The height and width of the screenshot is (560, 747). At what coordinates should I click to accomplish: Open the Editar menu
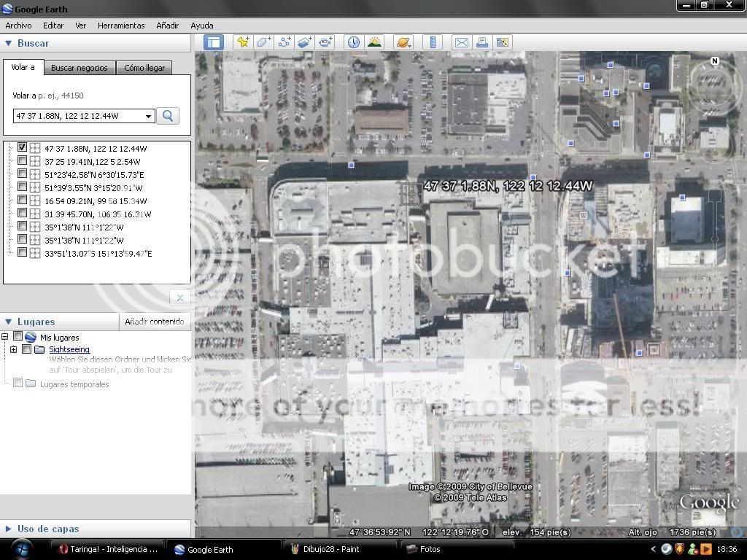[x=53, y=26]
